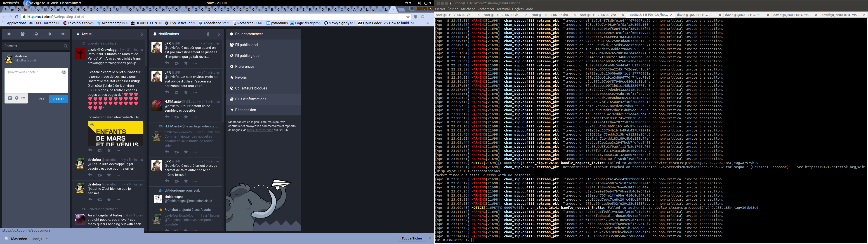Open Favoris in Pour commencer column
Viewport: 868px width, 244px height.
point(263,77)
